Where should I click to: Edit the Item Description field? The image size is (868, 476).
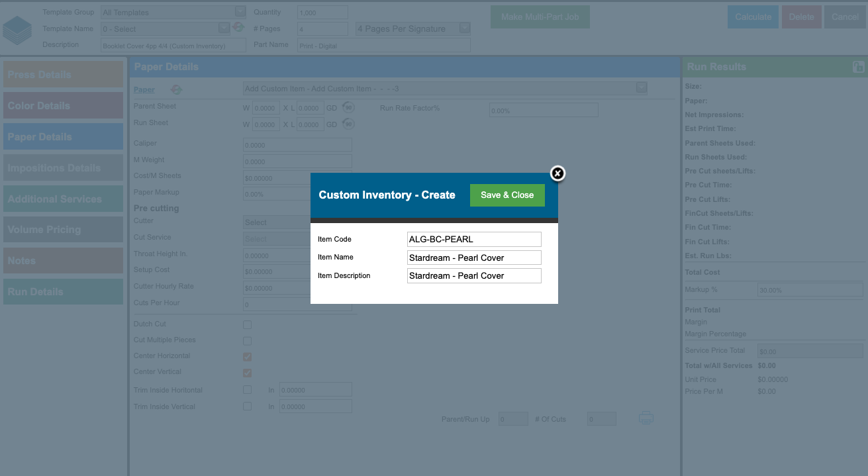[x=474, y=275]
